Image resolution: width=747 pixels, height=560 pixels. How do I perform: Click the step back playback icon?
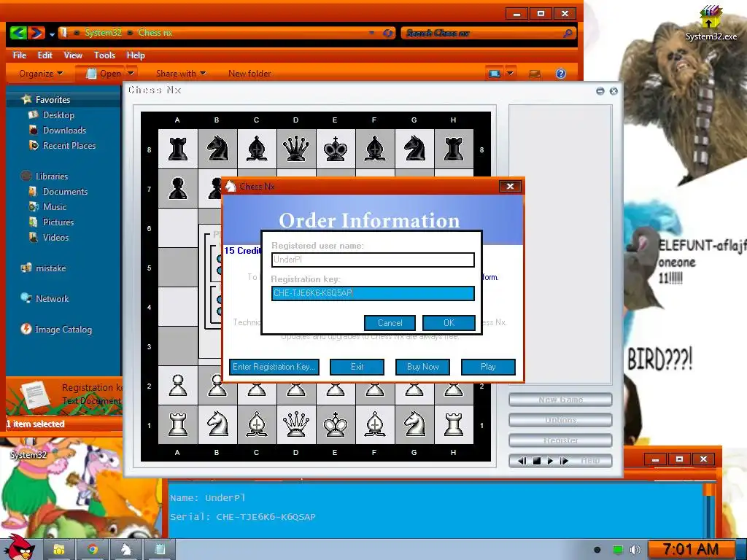point(522,461)
